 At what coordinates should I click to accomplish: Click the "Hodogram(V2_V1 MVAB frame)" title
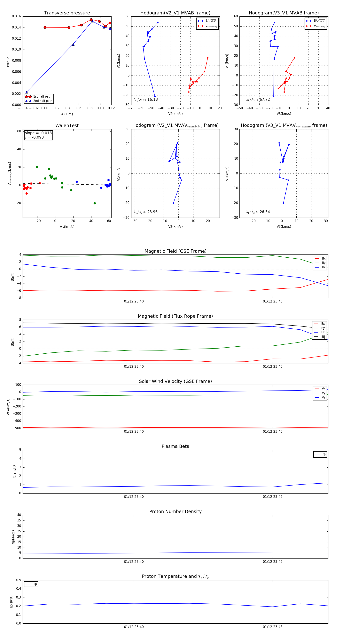point(175,13)
